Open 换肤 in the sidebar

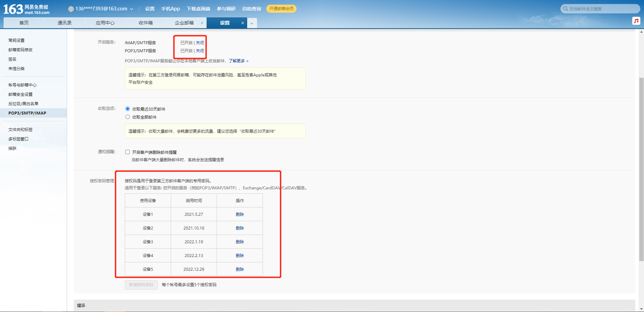[12, 148]
